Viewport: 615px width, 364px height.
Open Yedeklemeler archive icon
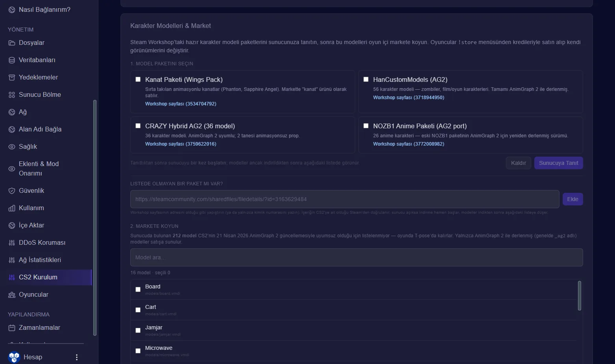12,78
